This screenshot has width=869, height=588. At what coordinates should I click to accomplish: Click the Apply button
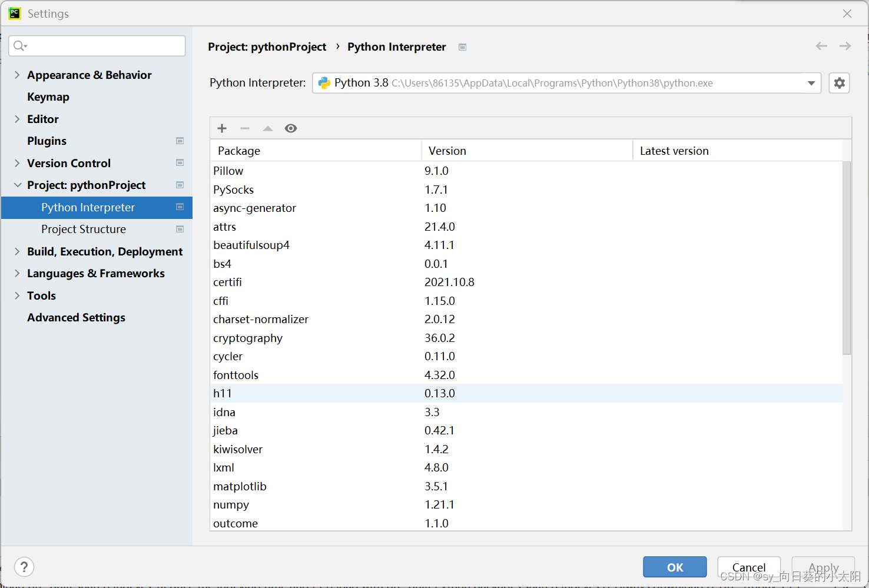(x=823, y=567)
